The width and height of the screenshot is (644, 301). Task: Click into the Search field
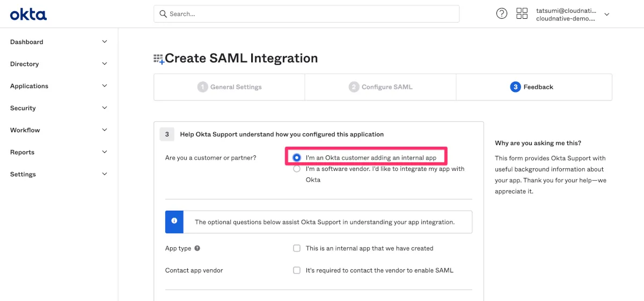tap(311, 14)
